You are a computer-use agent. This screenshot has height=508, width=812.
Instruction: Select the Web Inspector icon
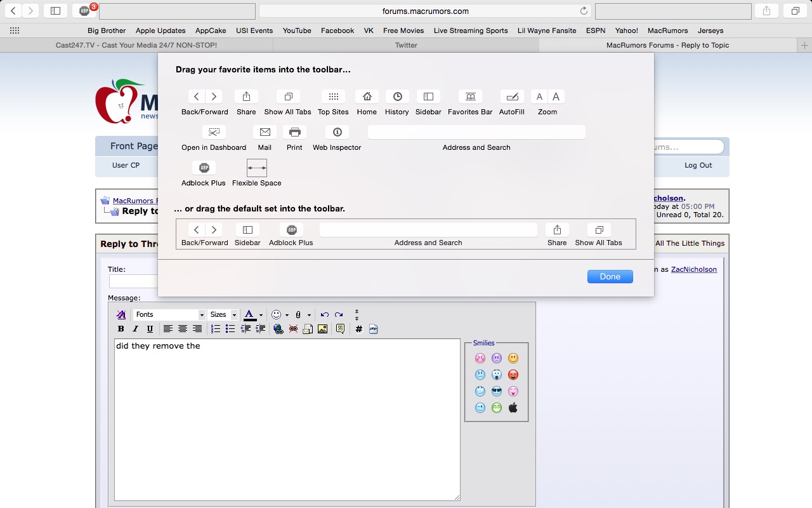tap(337, 132)
